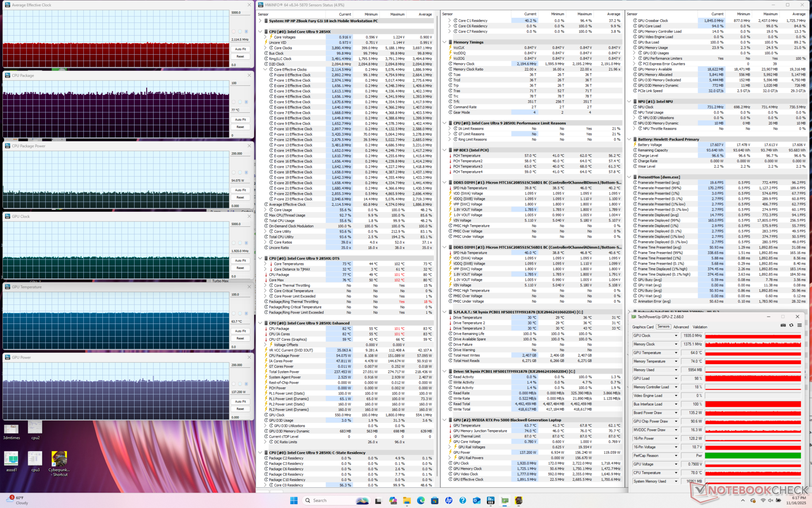The image size is (812, 508).
Task: Click the 5000.0 maximum field of Average Effective Clock
Action: coord(240,13)
